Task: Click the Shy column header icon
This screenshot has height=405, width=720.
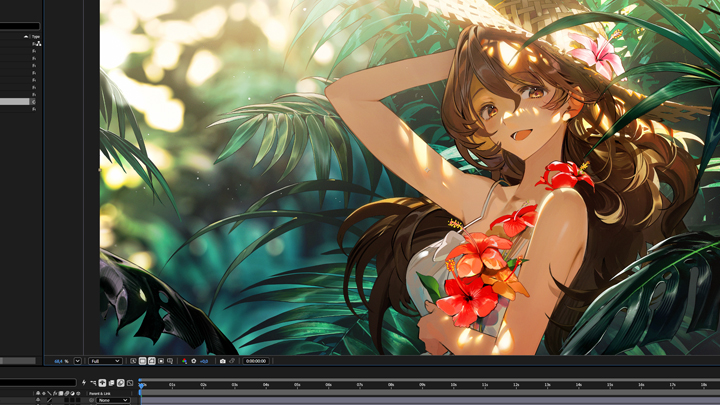Action: pos(38,393)
